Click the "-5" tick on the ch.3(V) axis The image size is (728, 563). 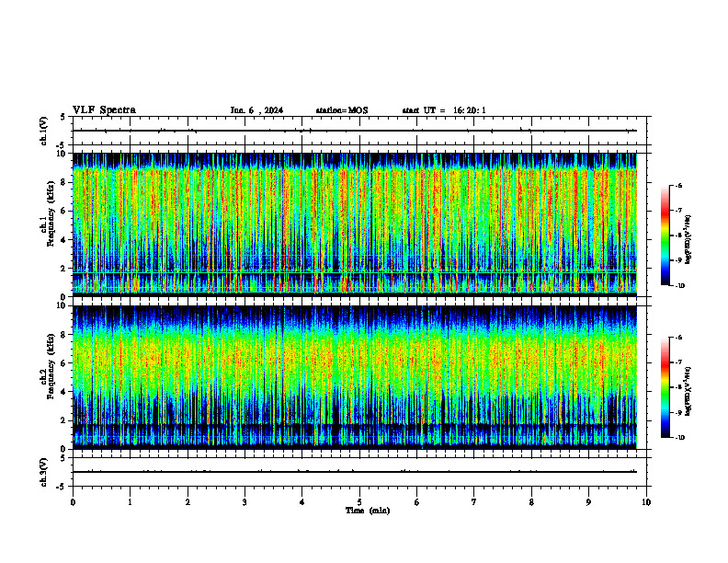coord(62,487)
